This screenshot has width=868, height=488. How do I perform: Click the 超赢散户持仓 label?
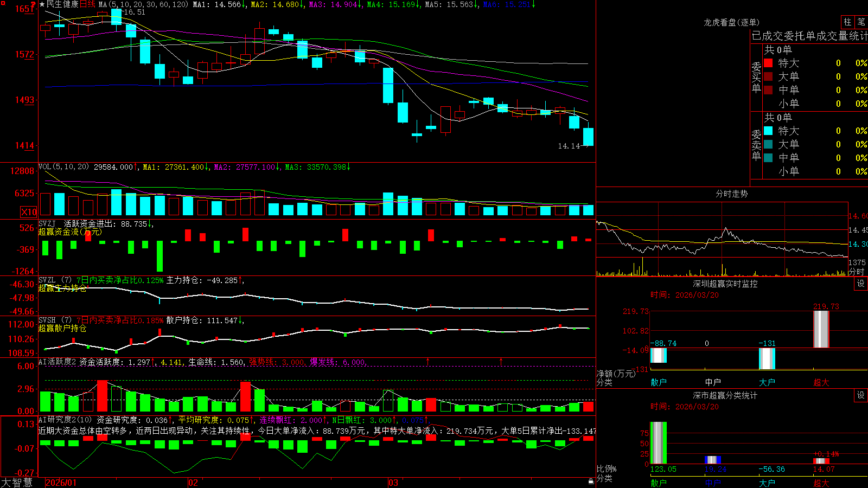coord(62,328)
